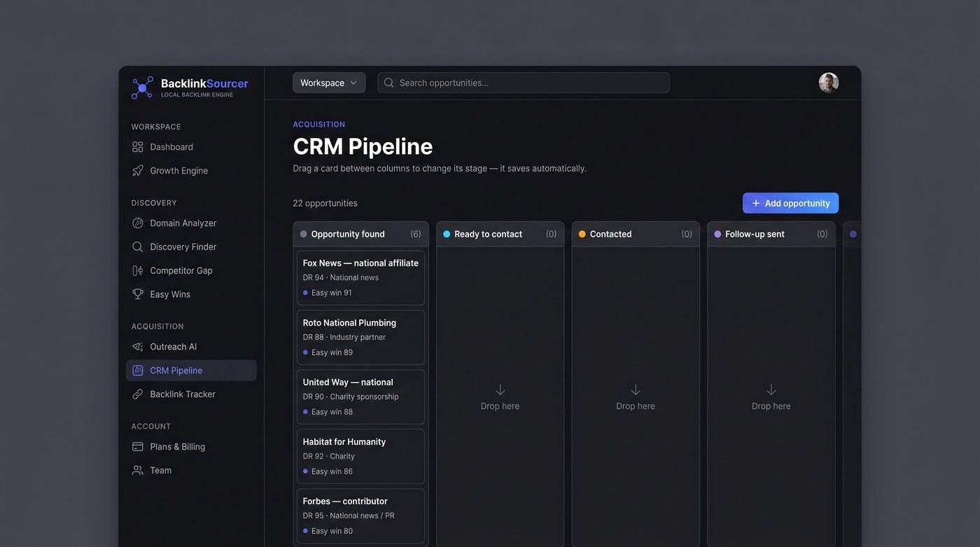Click the gray dot beside Opportunity found
The width and height of the screenshot is (980, 547).
[303, 235]
